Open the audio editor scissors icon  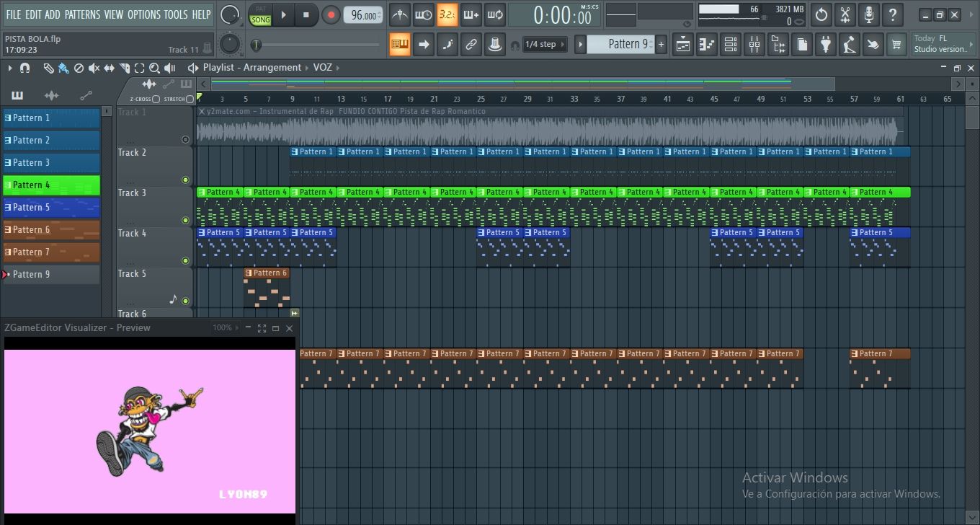pyautogui.click(x=845, y=14)
